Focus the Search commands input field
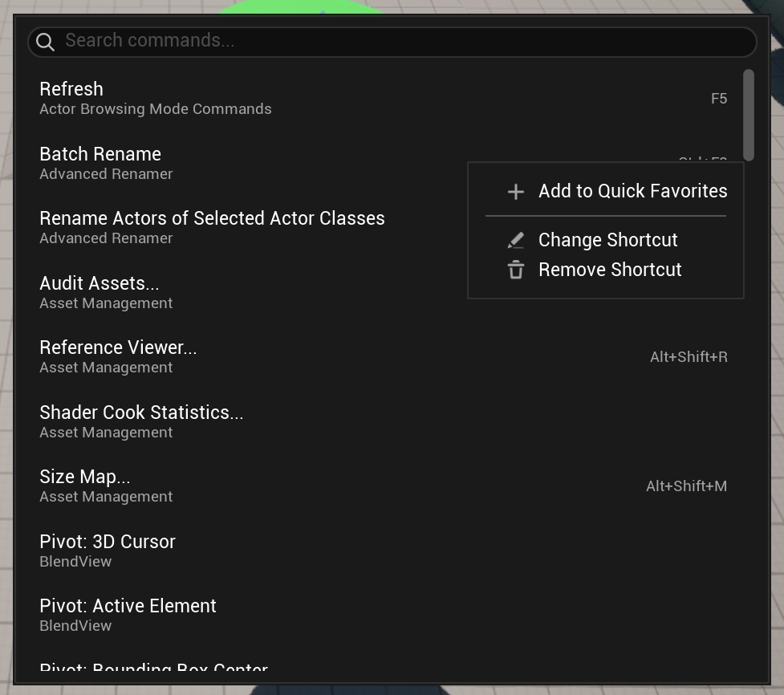This screenshot has width=784, height=695. 392,42
